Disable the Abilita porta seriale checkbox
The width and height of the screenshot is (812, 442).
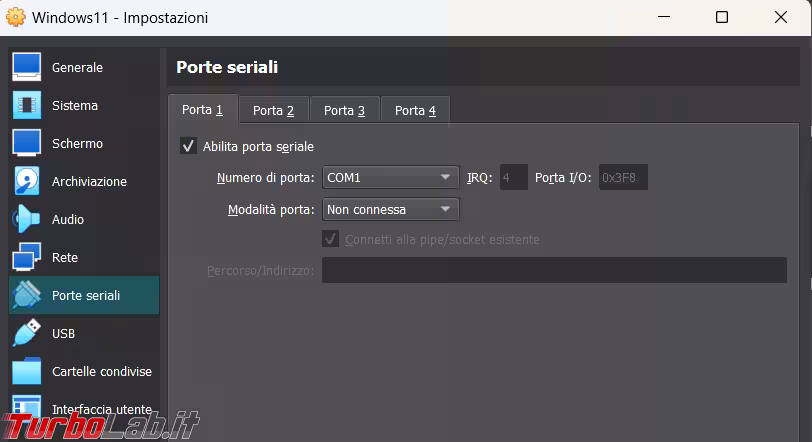point(188,146)
